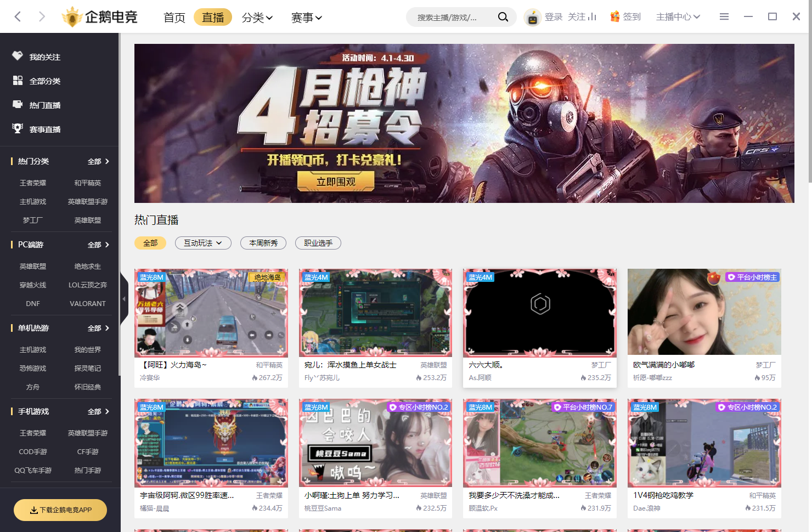812x532 pixels.
Task: Click the 专区小时榜NO.2 badge on 桃豆豆Sama stream
Action: [419, 408]
